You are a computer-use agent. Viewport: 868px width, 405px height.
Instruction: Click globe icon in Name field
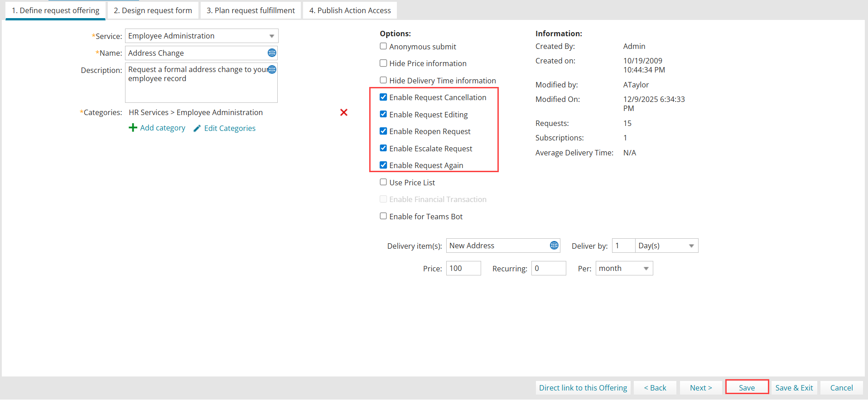pos(272,53)
